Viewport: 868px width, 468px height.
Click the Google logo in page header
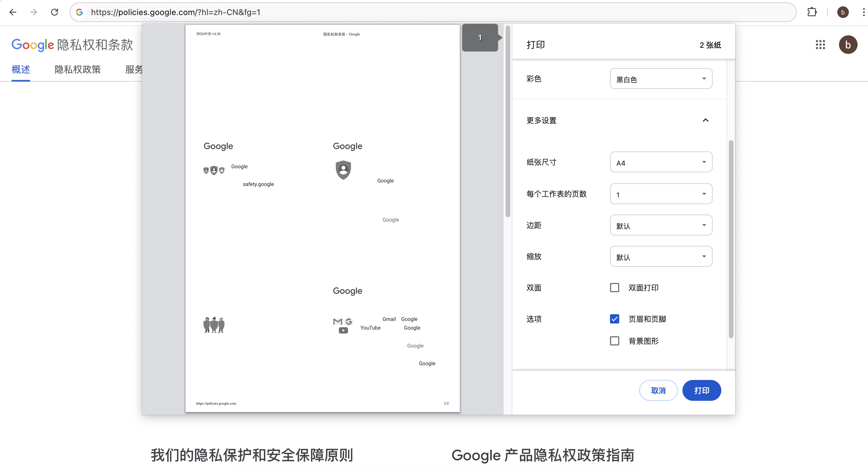point(33,45)
